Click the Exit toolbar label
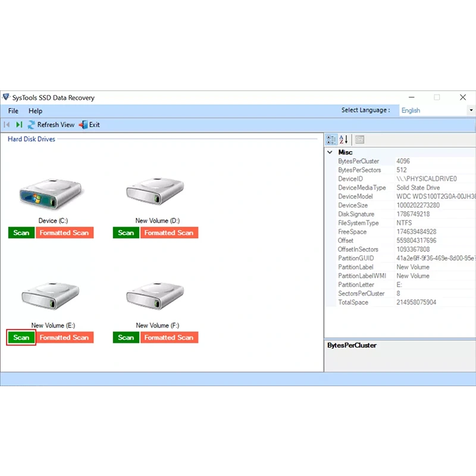476x476 pixels. pyautogui.click(x=95, y=125)
